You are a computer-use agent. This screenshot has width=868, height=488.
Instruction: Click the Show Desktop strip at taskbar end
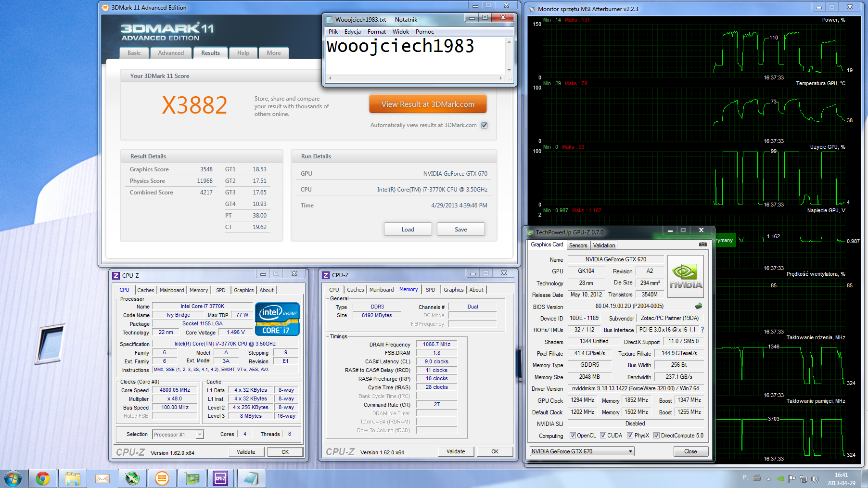pos(865,478)
